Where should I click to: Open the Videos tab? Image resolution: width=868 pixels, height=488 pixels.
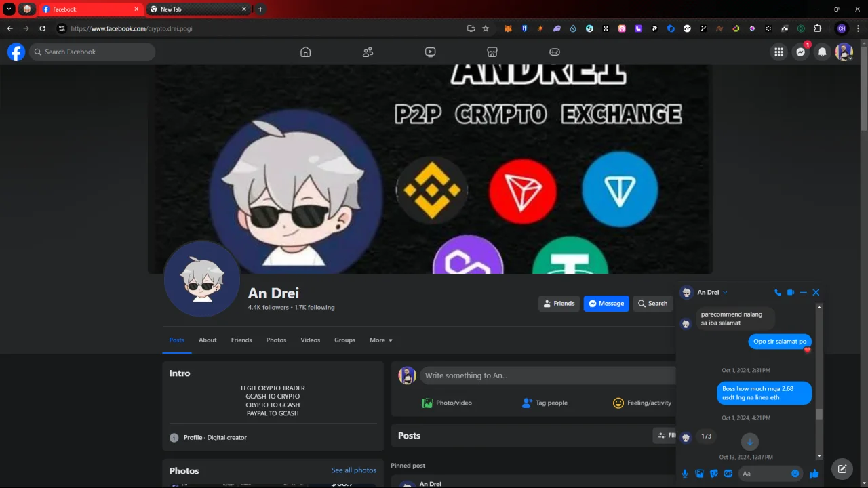(311, 340)
